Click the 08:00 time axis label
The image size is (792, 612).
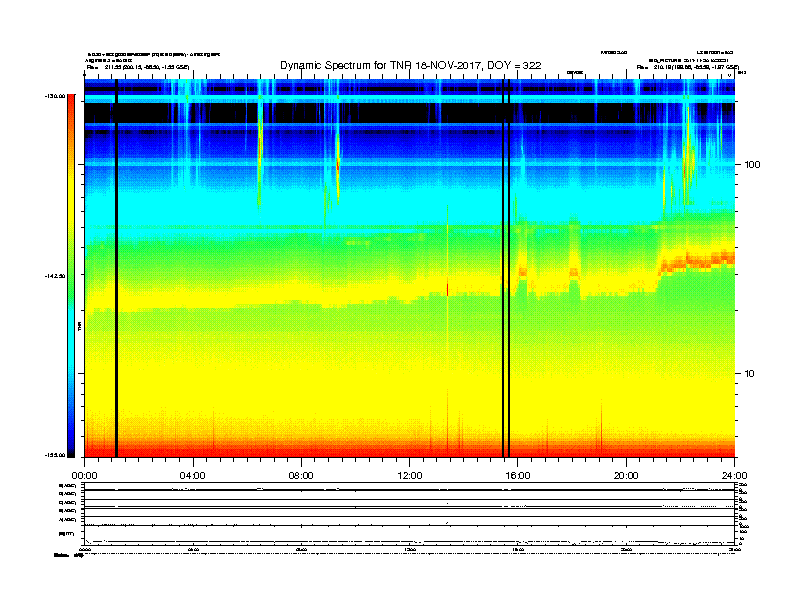point(301,476)
